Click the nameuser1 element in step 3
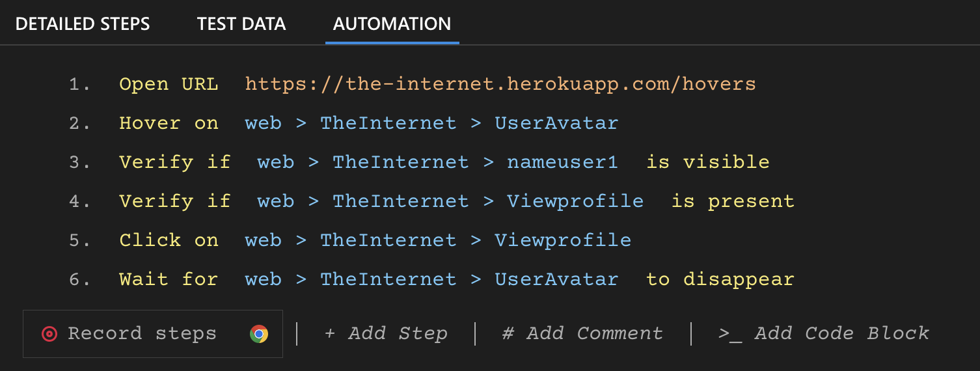 coord(562,162)
